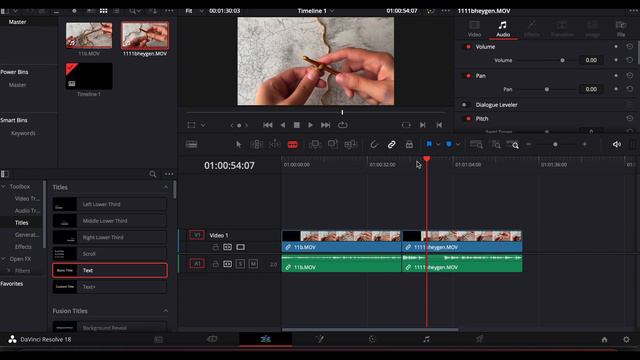Click the Detail Zoom icon
The width and height of the screenshot is (640, 360).
[496, 144]
